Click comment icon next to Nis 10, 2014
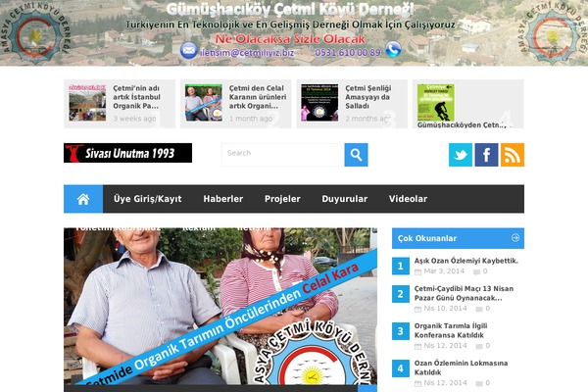588x392 pixels. (x=479, y=309)
